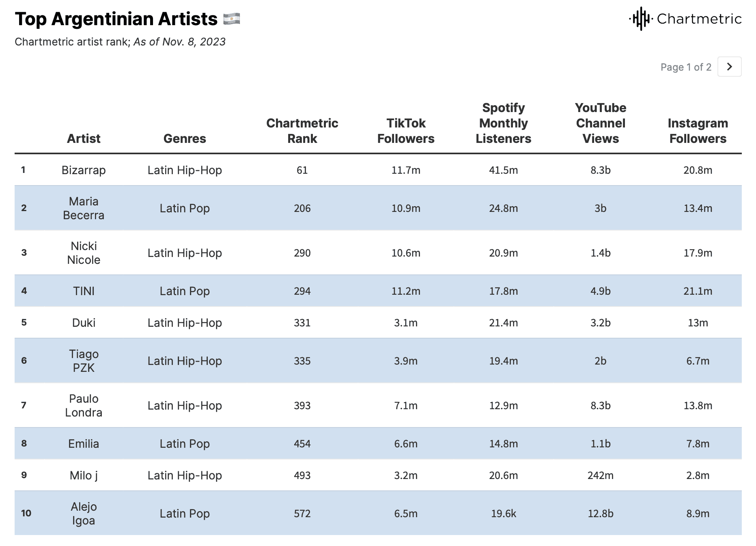Screen dimensions: 756x546
Task: Select the Artist column header
Action: [84, 138]
